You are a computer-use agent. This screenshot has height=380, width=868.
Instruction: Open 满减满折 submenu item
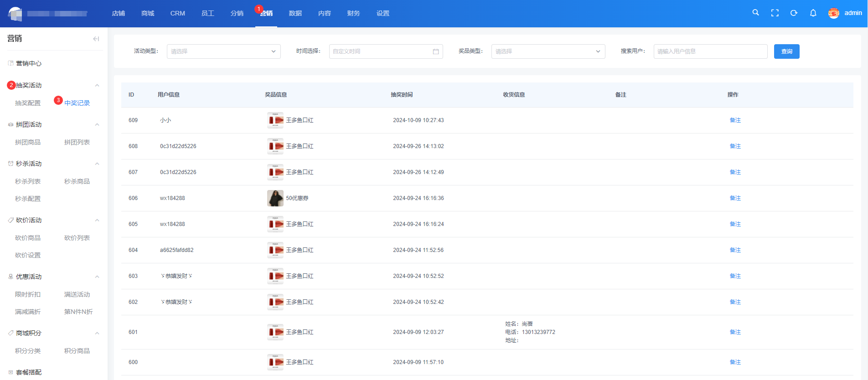(28, 312)
